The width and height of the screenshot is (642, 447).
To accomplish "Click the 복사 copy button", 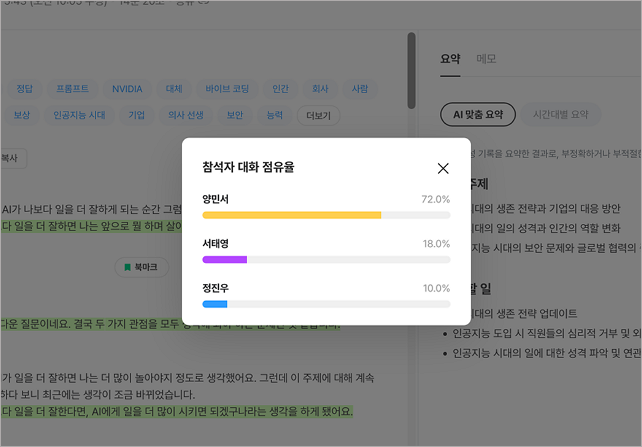I will pyautogui.click(x=13, y=158).
